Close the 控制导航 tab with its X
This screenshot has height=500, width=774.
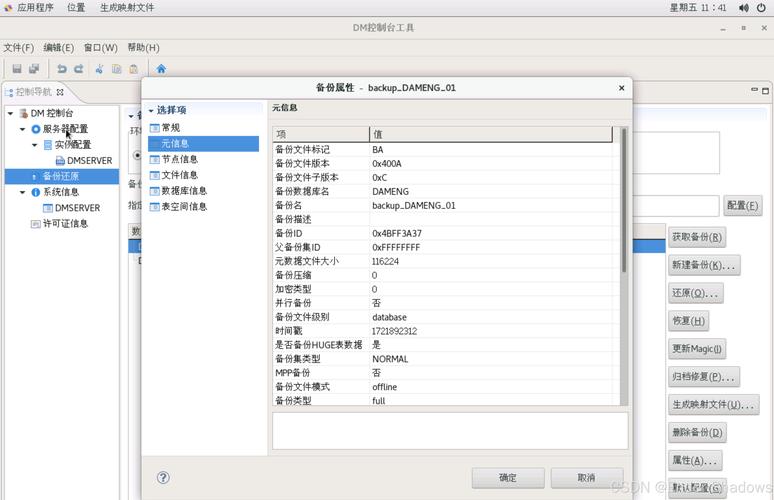[x=60, y=92]
